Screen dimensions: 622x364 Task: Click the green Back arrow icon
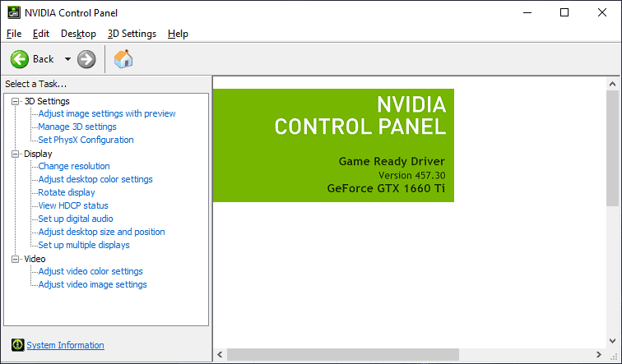click(20, 59)
